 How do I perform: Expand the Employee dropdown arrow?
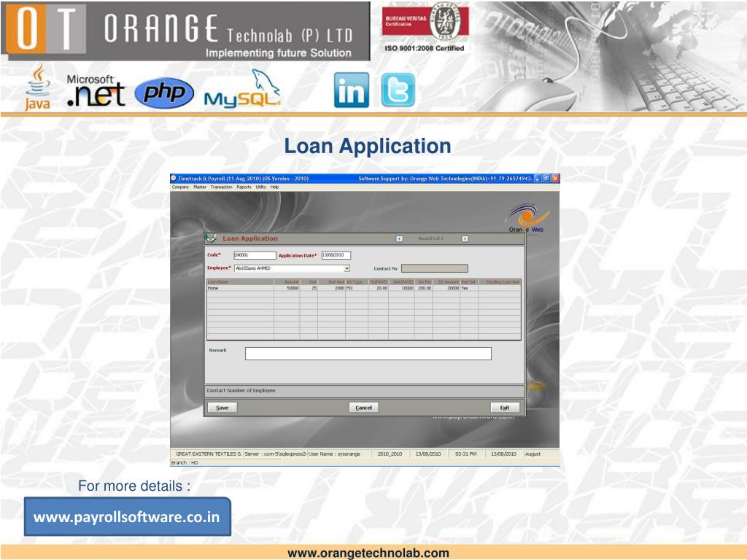pyautogui.click(x=347, y=268)
